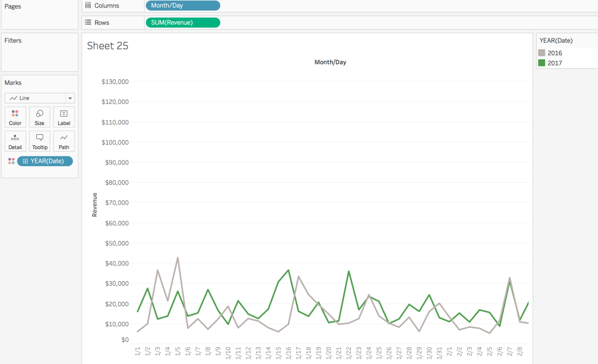Click the Size marks button
The image size is (598, 364).
click(x=39, y=117)
